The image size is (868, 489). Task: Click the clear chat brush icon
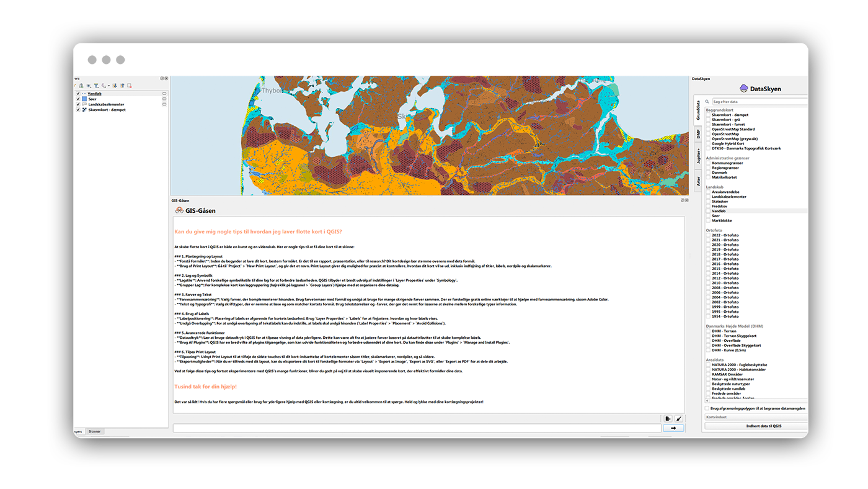(x=679, y=419)
